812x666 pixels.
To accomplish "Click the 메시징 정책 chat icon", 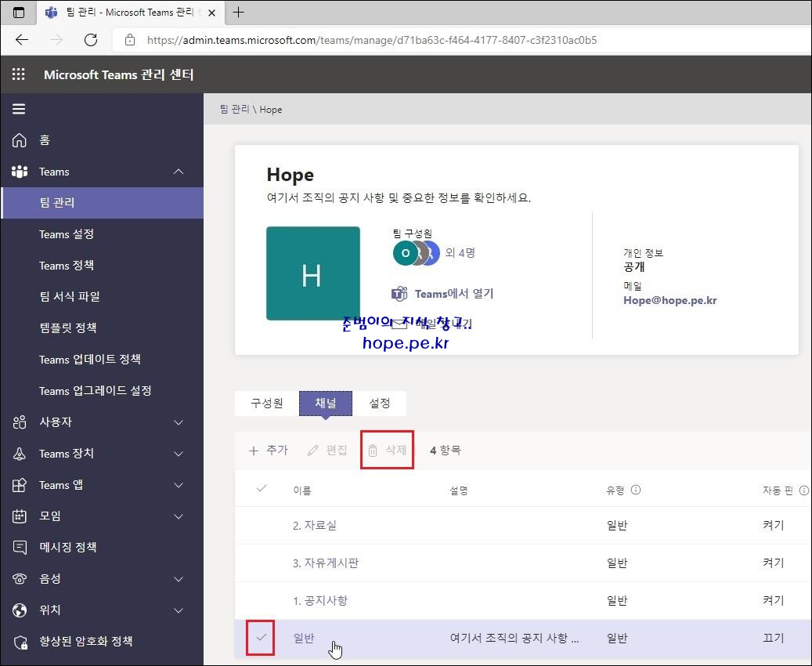I will coord(19,548).
